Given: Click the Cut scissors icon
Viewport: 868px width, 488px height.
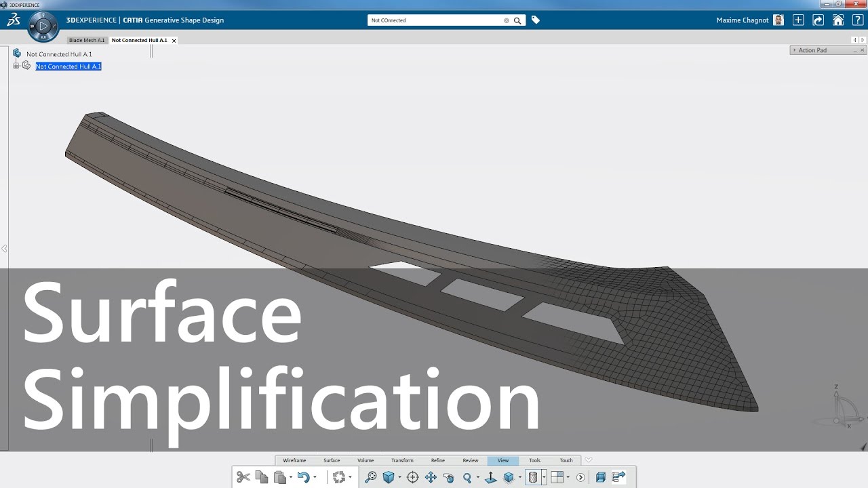Looking at the screenshot, I should (243, 477).
